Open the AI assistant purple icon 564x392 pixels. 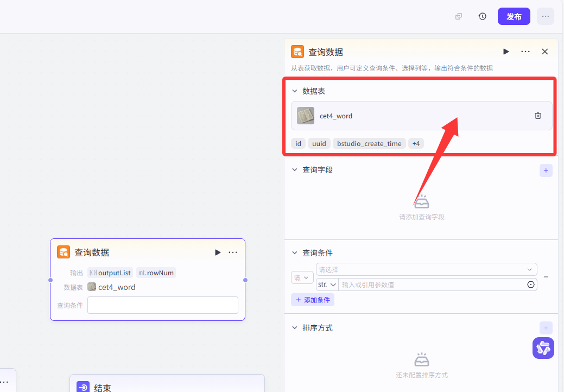[x=543, y=348]
